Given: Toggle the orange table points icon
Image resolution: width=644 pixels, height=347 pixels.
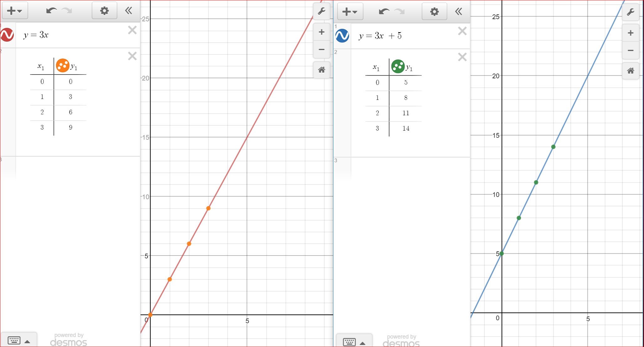Looking at the screenshot, I should [63, 65].
